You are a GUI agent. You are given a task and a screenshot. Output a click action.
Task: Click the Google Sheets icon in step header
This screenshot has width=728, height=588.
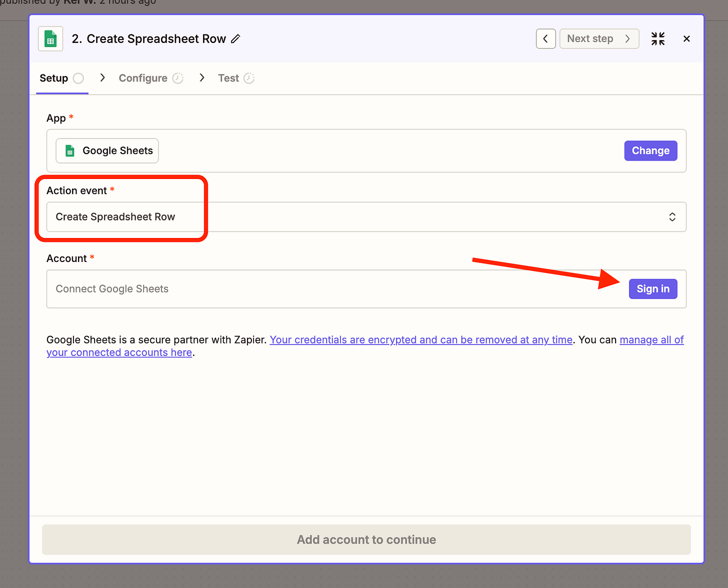50,38
